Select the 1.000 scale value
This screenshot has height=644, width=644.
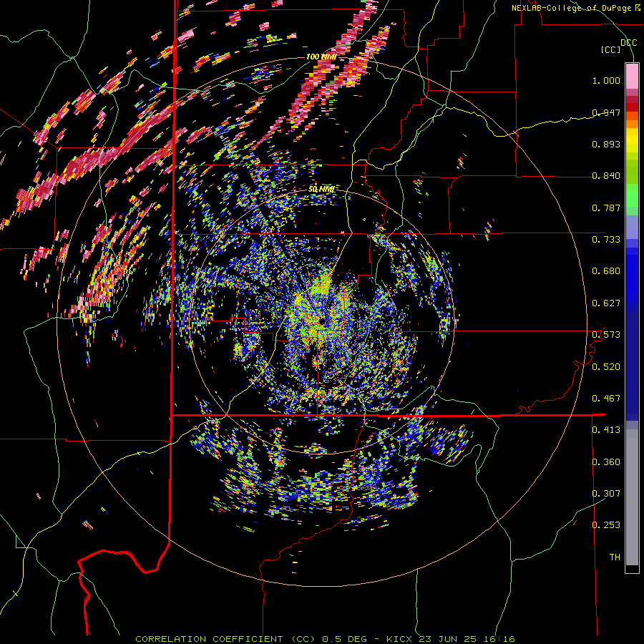(606, 80)
